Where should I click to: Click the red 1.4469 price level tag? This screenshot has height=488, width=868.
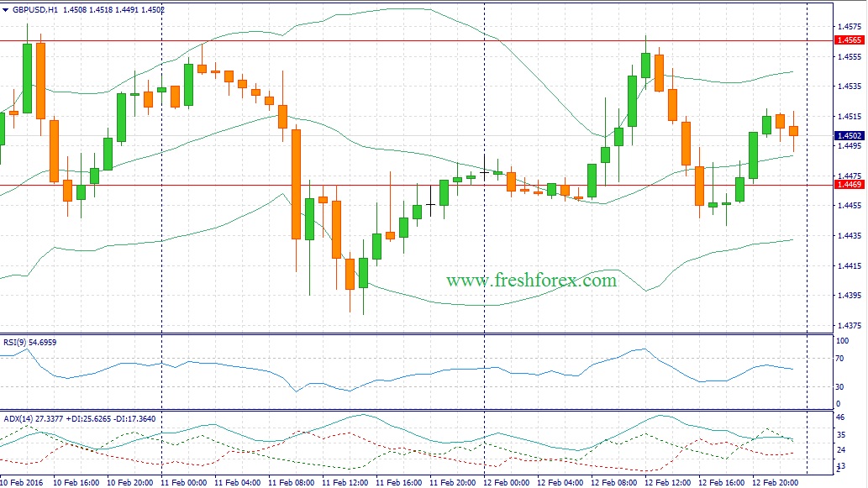click(847, 184)
